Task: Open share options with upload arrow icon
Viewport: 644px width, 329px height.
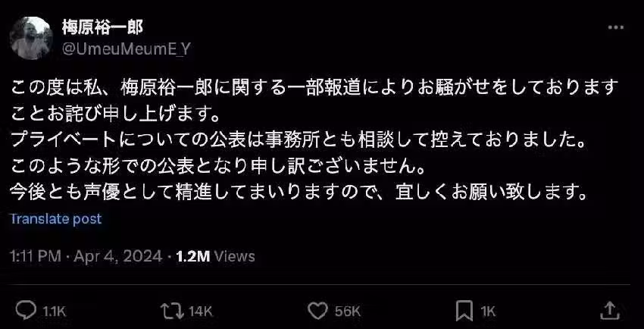Action: point(609,311)
